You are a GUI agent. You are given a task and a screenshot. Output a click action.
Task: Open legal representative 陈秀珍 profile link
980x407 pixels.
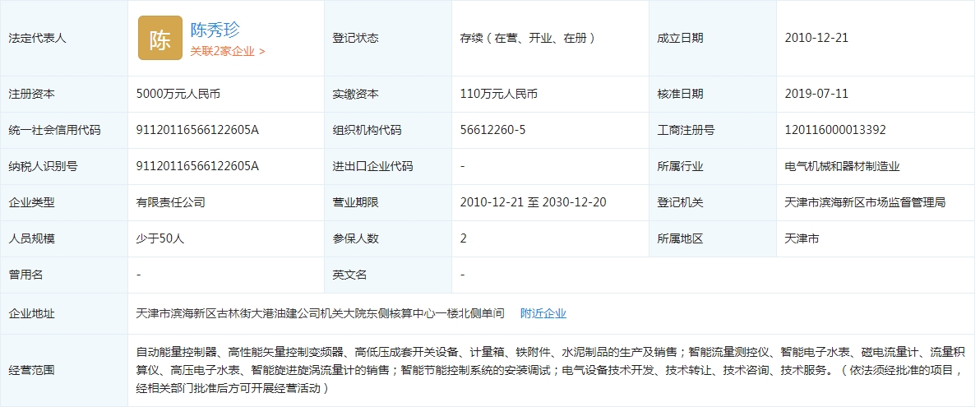tap(215, 30)
